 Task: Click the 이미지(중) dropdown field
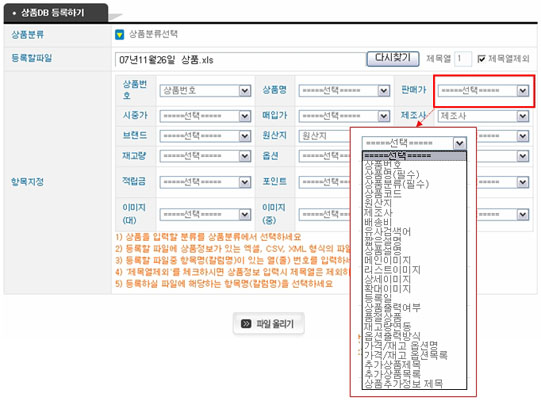click(324, 215)
